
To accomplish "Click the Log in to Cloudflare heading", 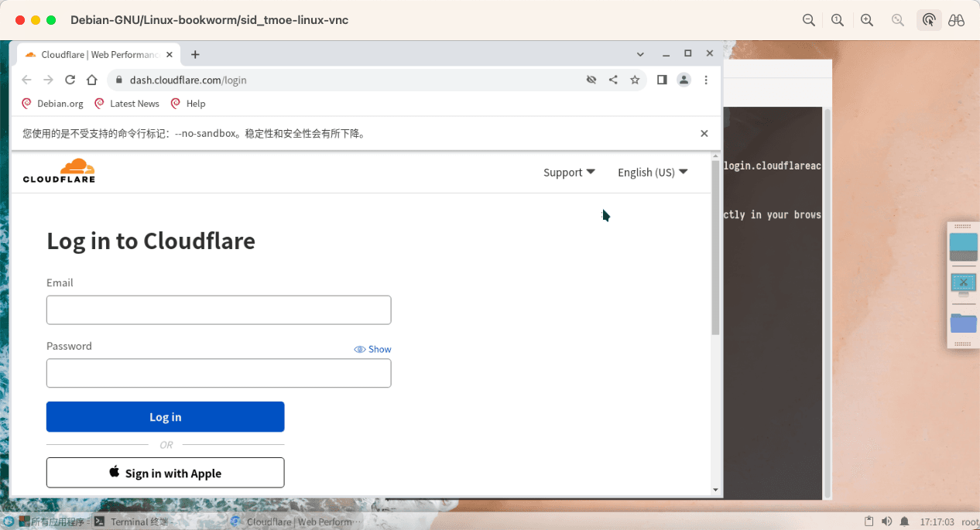I will click(151, 241).
